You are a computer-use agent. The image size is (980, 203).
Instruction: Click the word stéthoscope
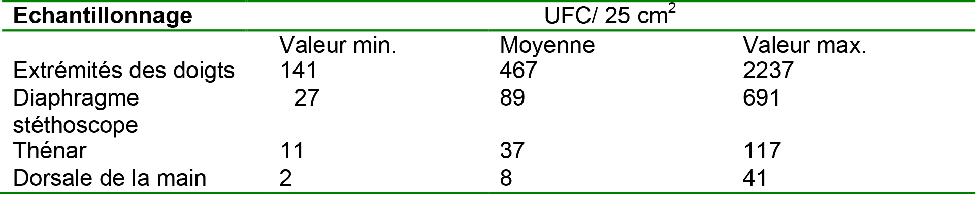pyautogui.click(x=76, y=126)
